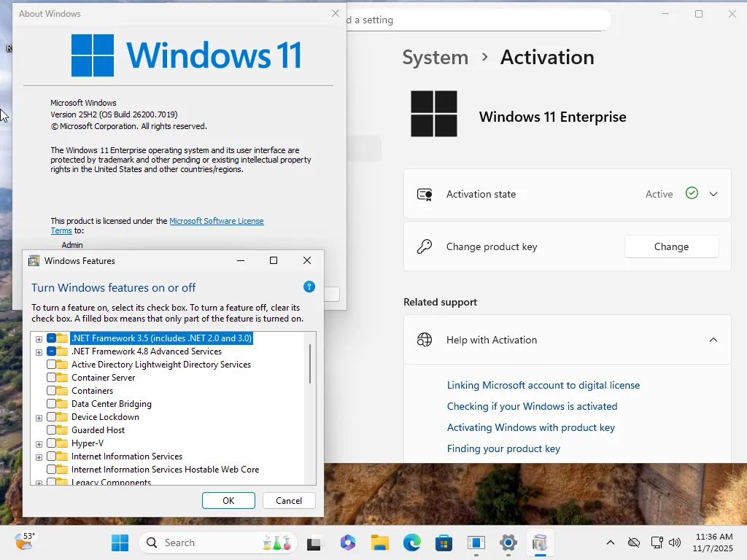The width and height of the screenshot is (747, 560).
Task: Launch Microsoft Store from the taskbar
Action: (444, 542)
